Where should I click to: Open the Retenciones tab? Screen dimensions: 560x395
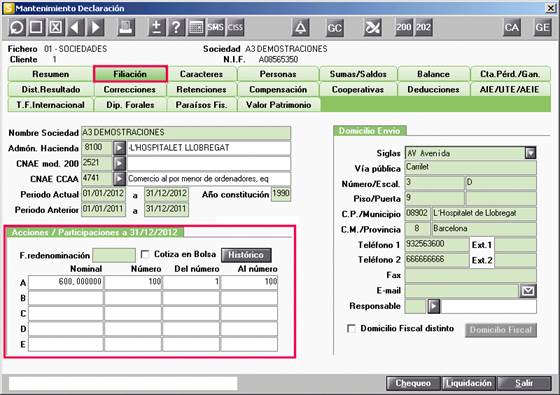[201, 89]
